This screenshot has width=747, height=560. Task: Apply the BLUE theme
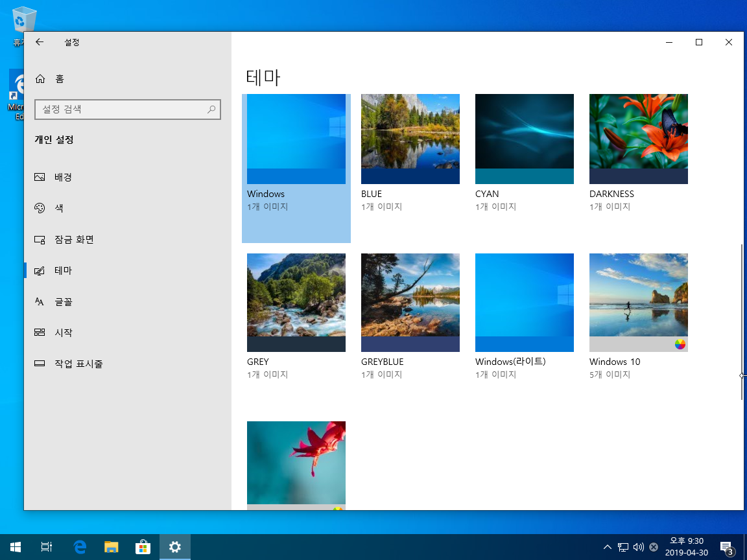click(410, 139)
